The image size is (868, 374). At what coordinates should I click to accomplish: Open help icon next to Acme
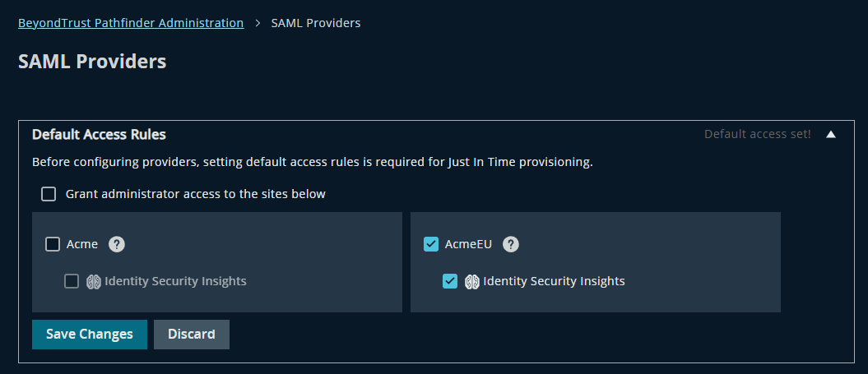point(116,244)
